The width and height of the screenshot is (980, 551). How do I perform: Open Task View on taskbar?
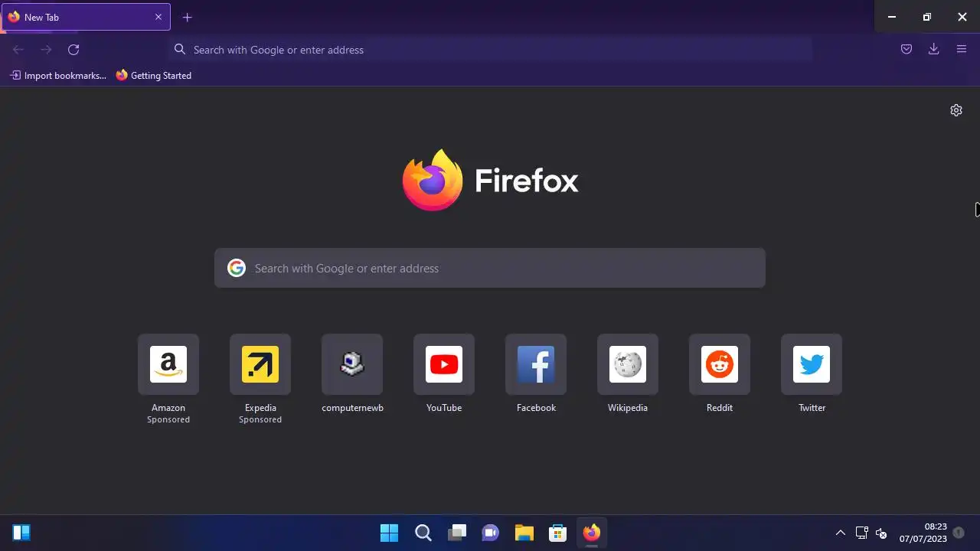[457, 533]
